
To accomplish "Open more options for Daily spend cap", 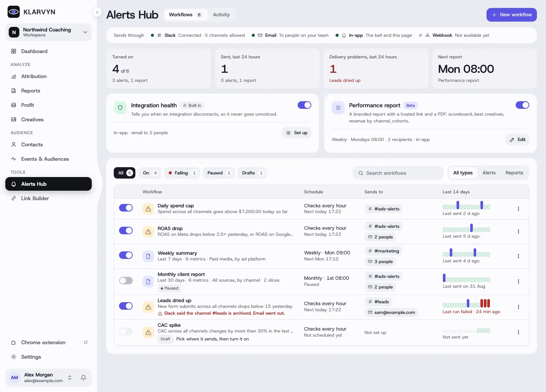I will pos(518,209).
